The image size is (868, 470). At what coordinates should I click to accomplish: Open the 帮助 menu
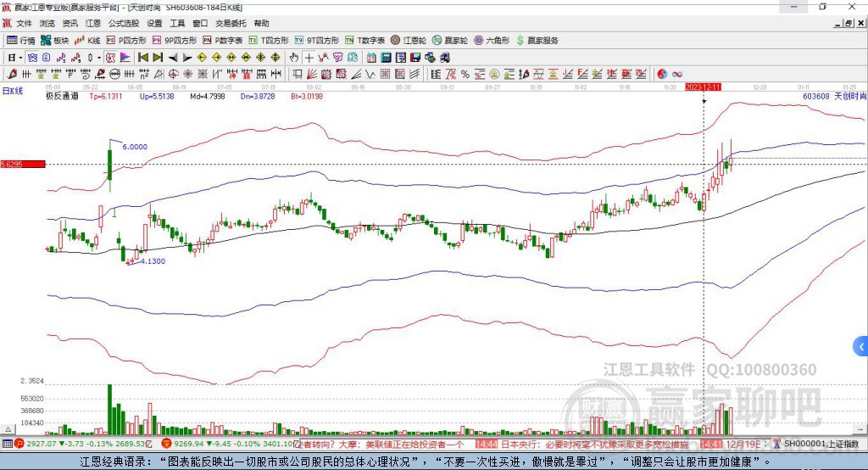261,23
